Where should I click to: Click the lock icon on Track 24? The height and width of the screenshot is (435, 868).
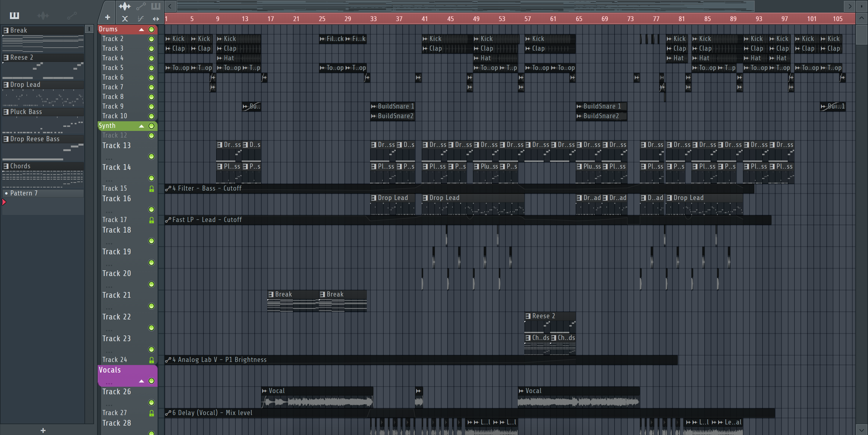(152, 360)
